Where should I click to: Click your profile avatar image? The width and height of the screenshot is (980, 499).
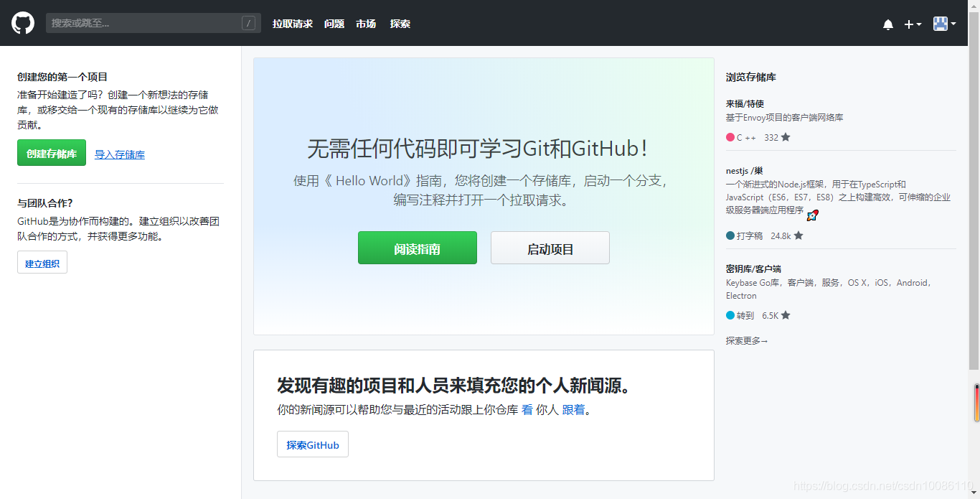click(940, 23)
